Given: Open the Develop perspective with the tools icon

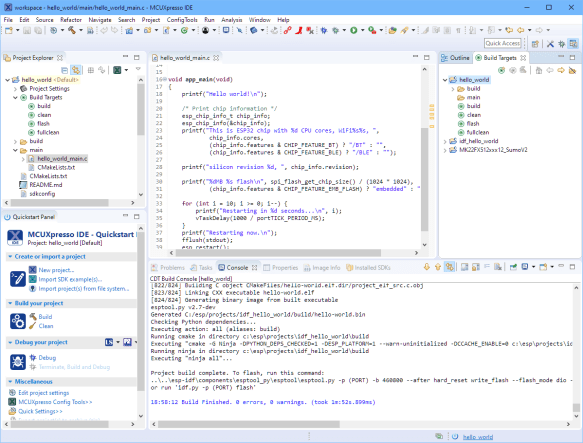Looking at the screenshot, I should click(x=550, y=44).
